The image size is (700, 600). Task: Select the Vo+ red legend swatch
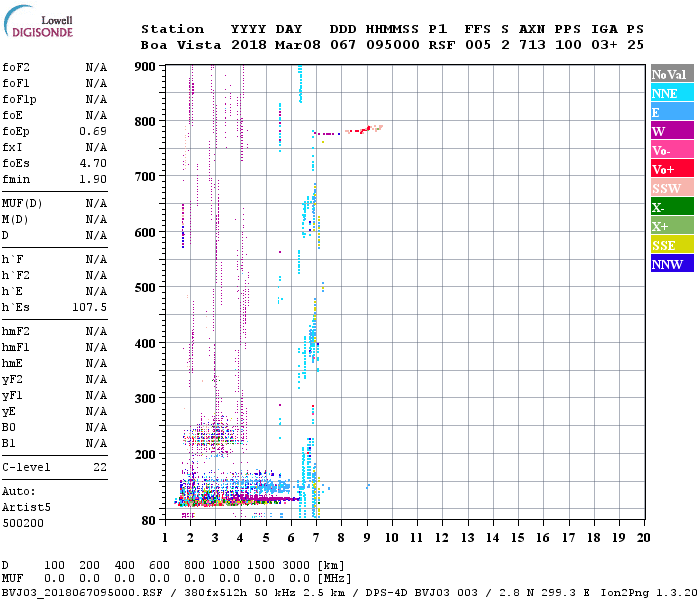(x=672, y=169)
